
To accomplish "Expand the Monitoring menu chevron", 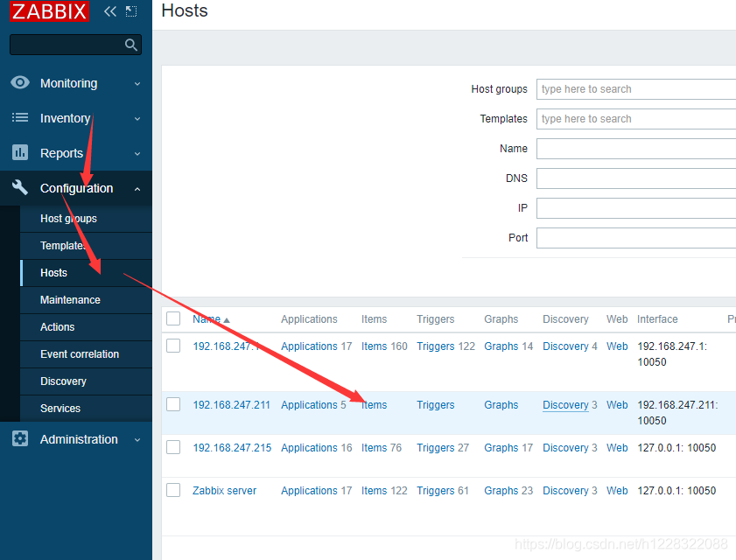I will 137,84.
